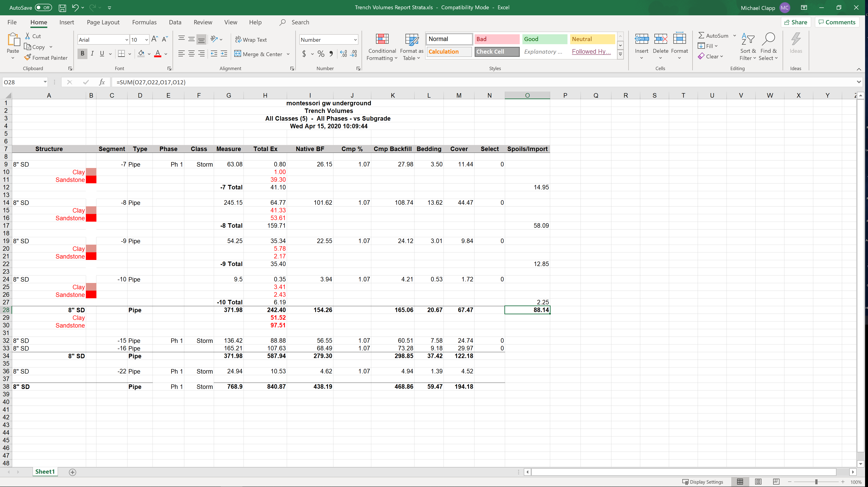Click the Percent Style icon
Screen dimensions: 868x487
click(x=321, y=54)
